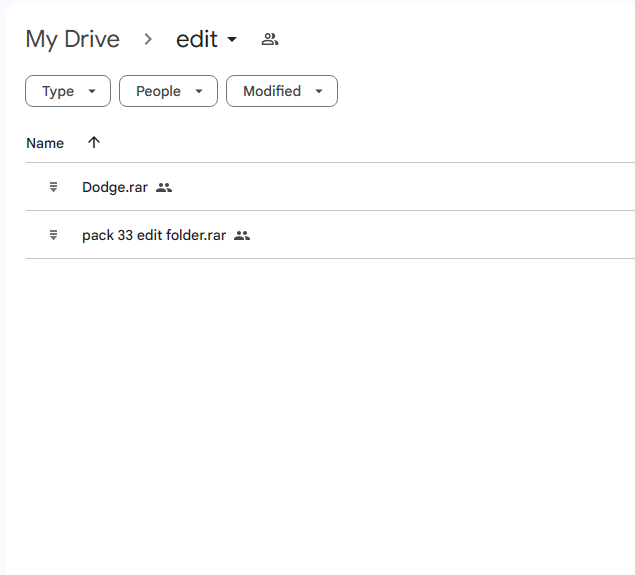Click the People filter caret arrow
This screenshot has width=635, height=575.
pos(199,91)
